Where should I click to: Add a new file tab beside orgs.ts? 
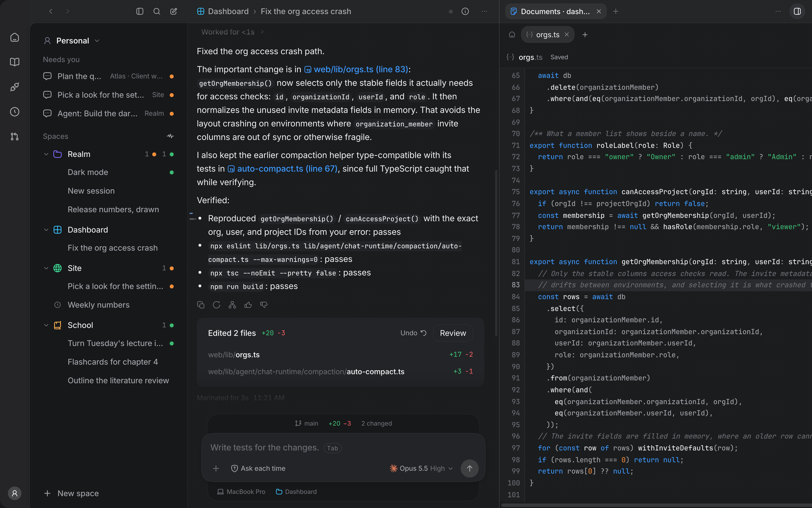[585, 35]
